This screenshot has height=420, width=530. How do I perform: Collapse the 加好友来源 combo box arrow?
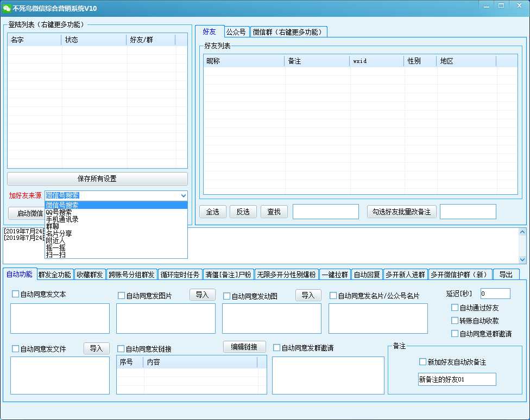[x=183, y=195]
